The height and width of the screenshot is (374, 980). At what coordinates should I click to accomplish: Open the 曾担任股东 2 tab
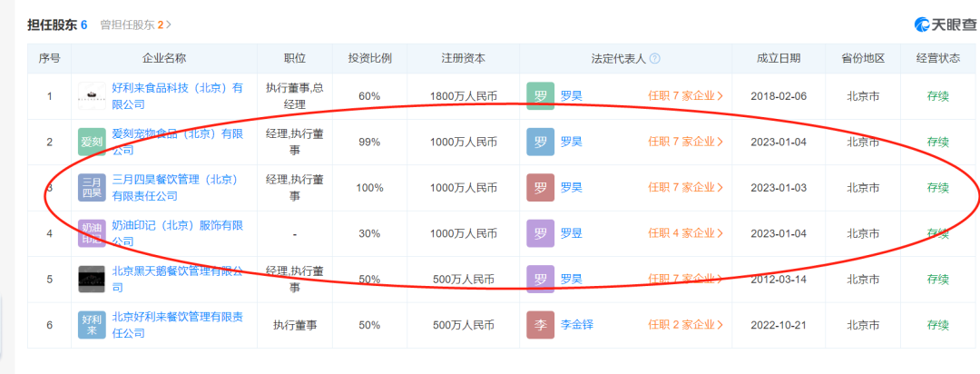(x=135, y=25)
